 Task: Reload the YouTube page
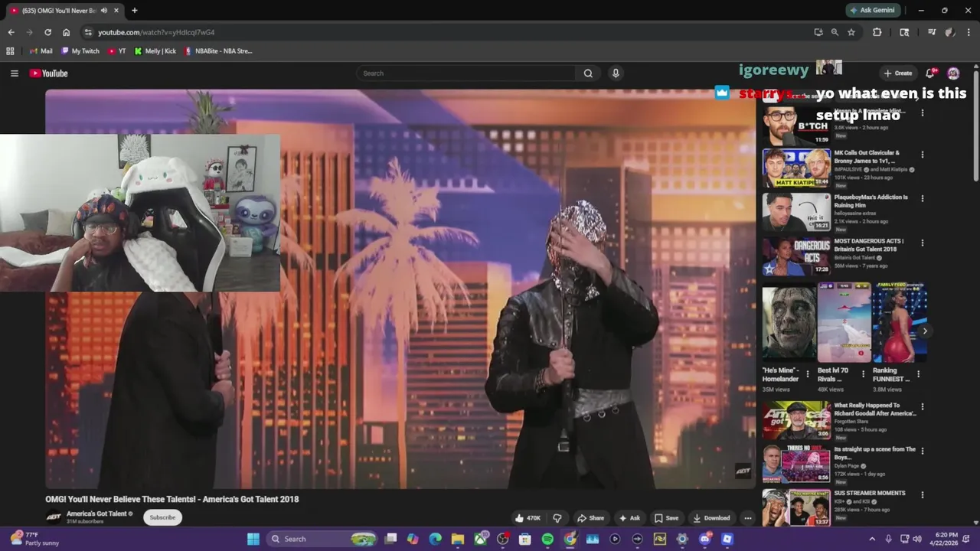point(47,32)
